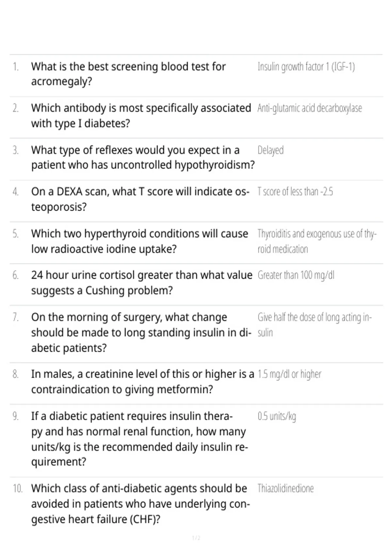The width and height of the screenshot is (392, 556).
Task: Click the DEXA scan T score question
Action: 140,199
